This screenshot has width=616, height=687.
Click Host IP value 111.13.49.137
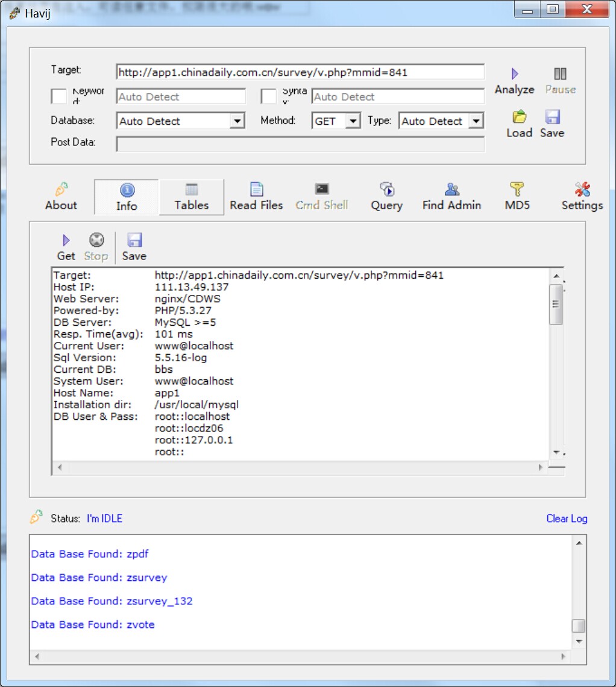point(192,287)
